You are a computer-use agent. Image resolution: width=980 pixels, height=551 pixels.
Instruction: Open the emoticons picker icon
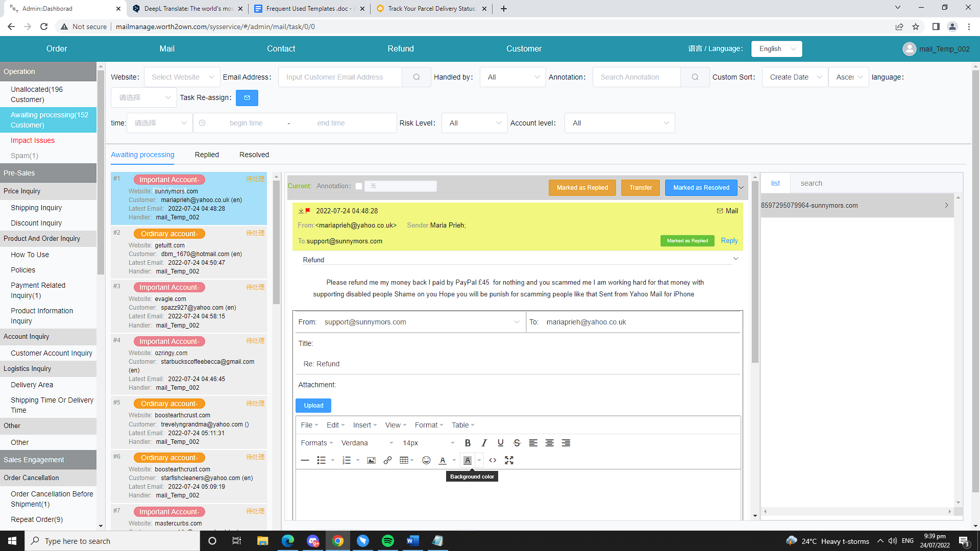[426, 460]
